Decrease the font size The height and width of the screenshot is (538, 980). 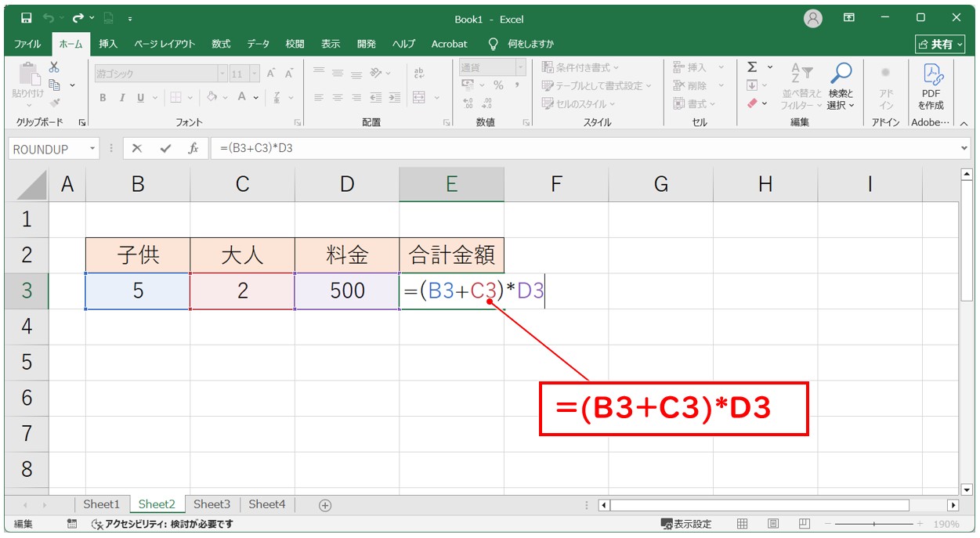[289, 74]
